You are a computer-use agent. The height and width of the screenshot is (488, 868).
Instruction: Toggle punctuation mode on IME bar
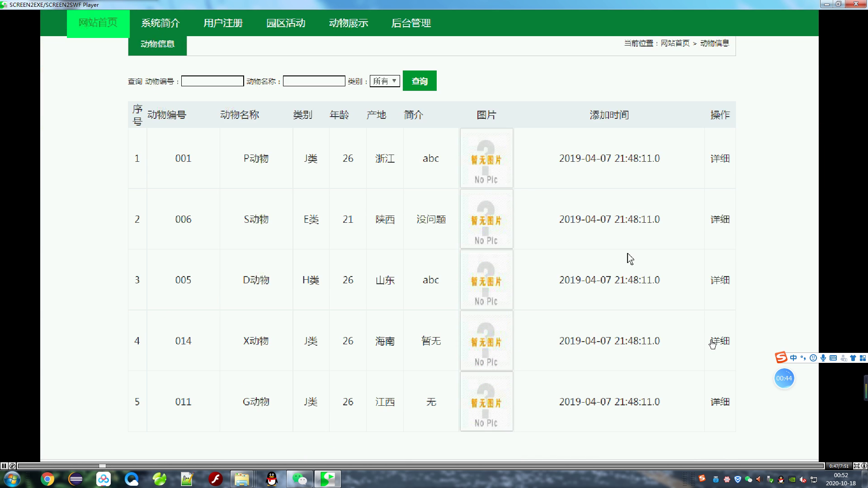tap(803, 358)
